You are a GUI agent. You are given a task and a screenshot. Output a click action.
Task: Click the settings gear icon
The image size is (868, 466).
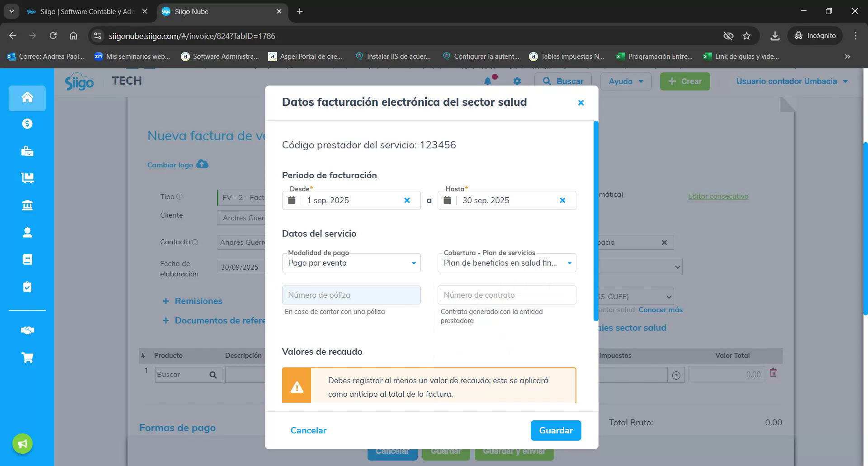(x=517, y=81)
